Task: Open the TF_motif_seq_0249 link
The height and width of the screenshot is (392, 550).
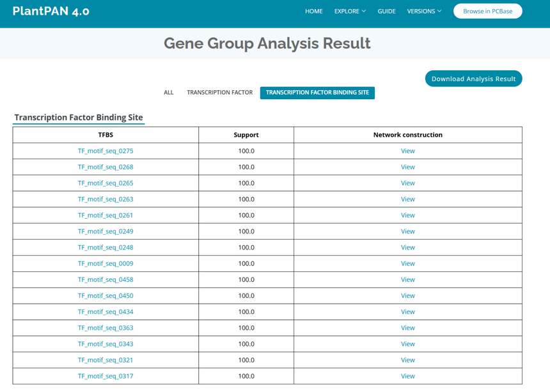Action: 106,231
